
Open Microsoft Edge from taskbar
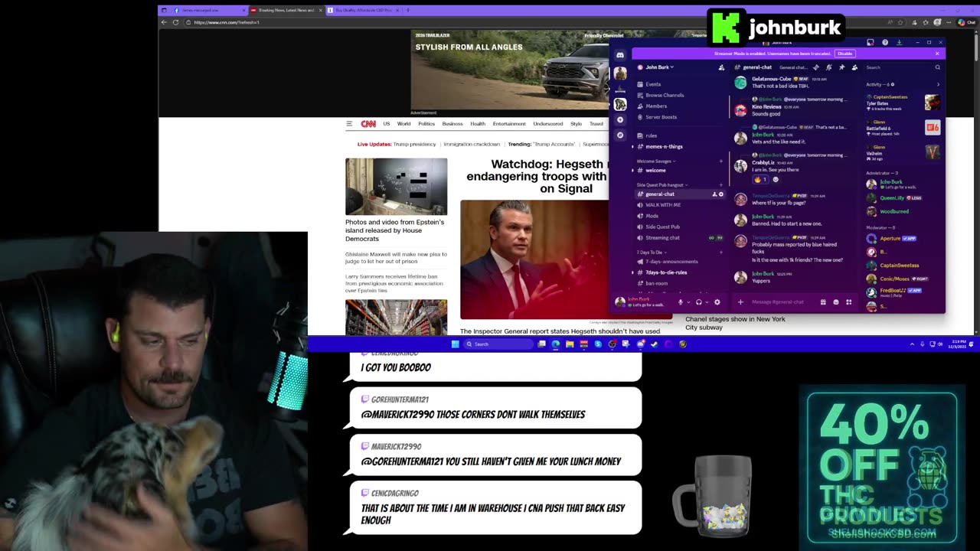click(x=555, y=344)
